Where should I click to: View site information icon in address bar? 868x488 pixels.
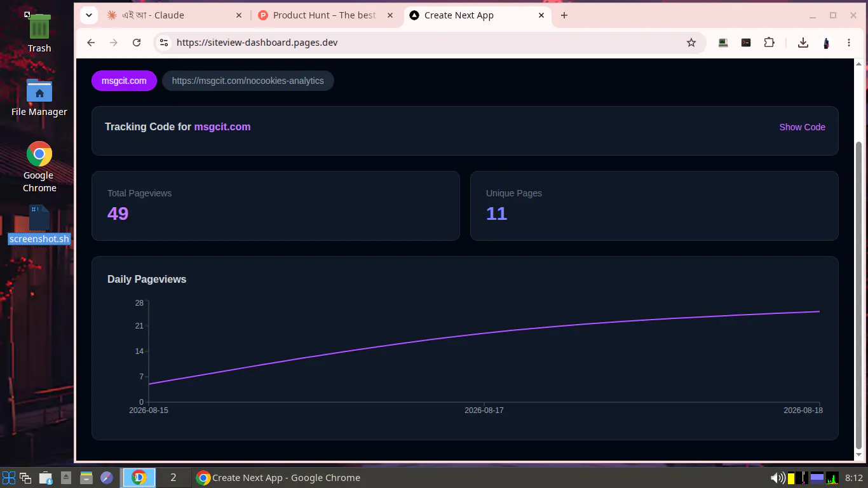tap(164, 43)
